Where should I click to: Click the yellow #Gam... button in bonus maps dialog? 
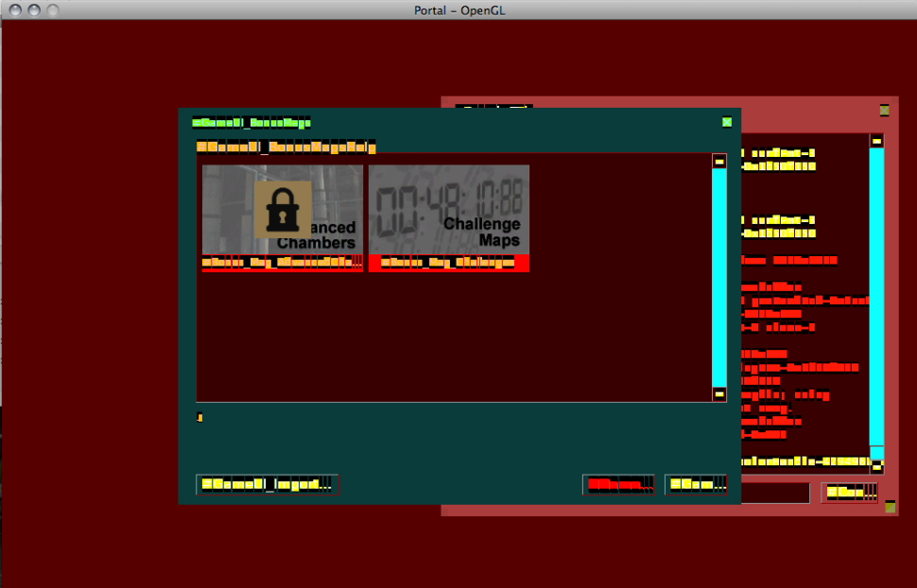point(696,484)
